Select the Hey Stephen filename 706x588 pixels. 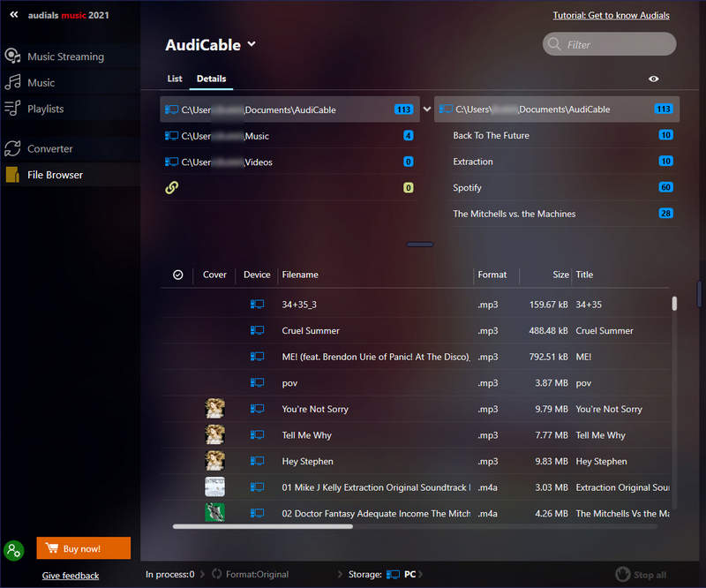307,461
